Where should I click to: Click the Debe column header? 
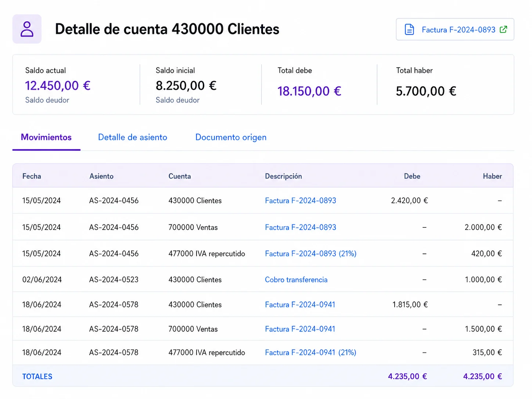click(x=412, y=176)
